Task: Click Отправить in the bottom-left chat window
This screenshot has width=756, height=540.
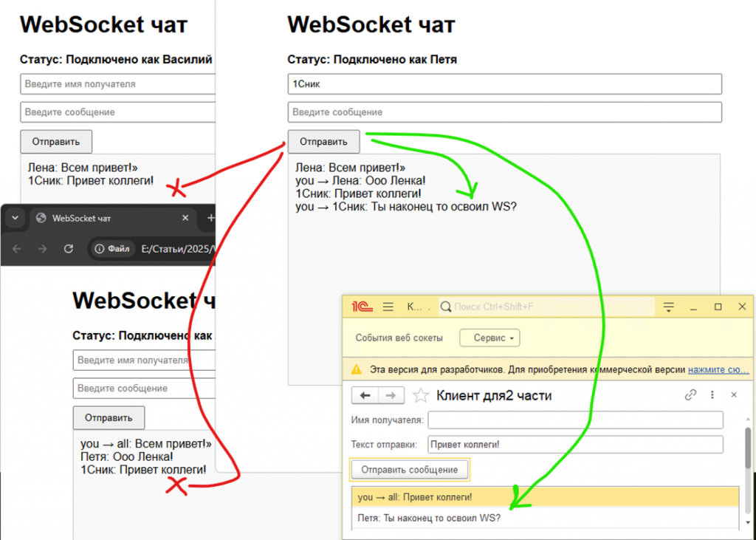Action: [109, 418]
